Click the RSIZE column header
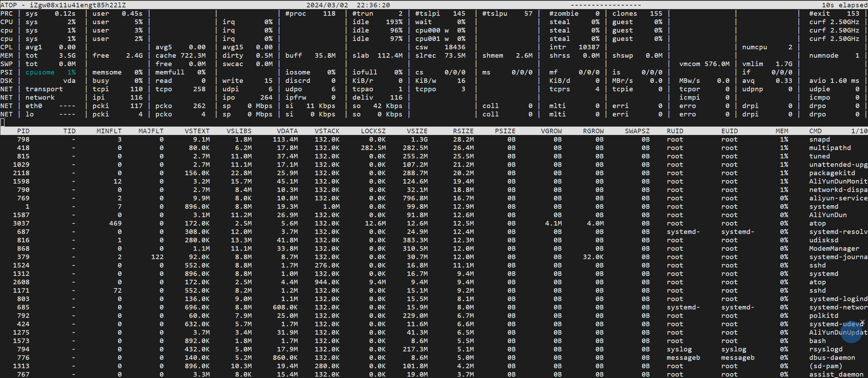 click(463, 131)
